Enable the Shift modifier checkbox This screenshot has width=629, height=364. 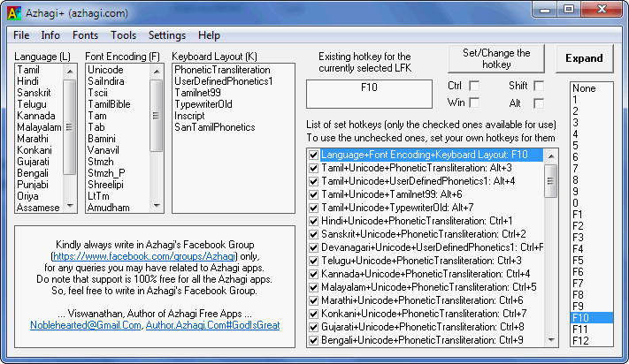pos(539,86)
